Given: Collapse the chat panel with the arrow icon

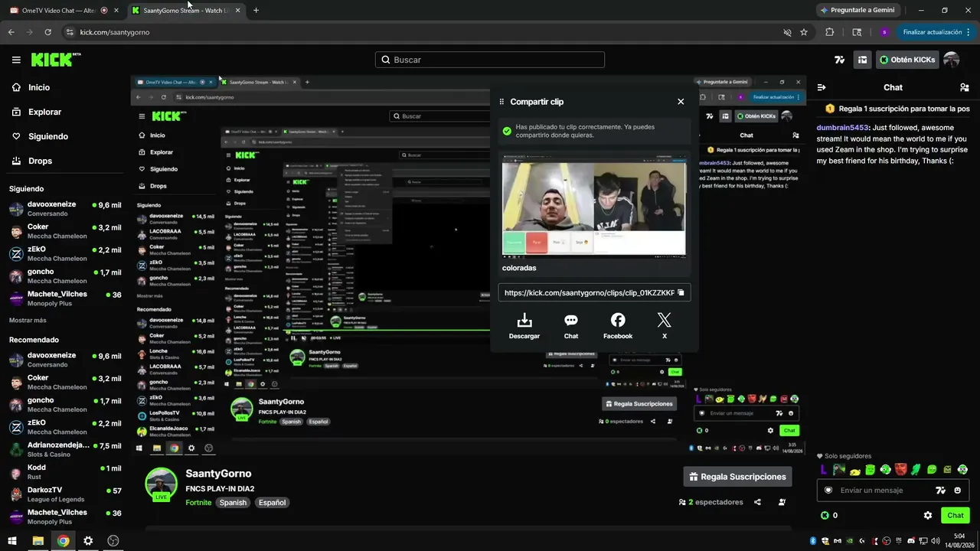Looking at the screenshot, I should pyautogui.click(x=822, y=87).
